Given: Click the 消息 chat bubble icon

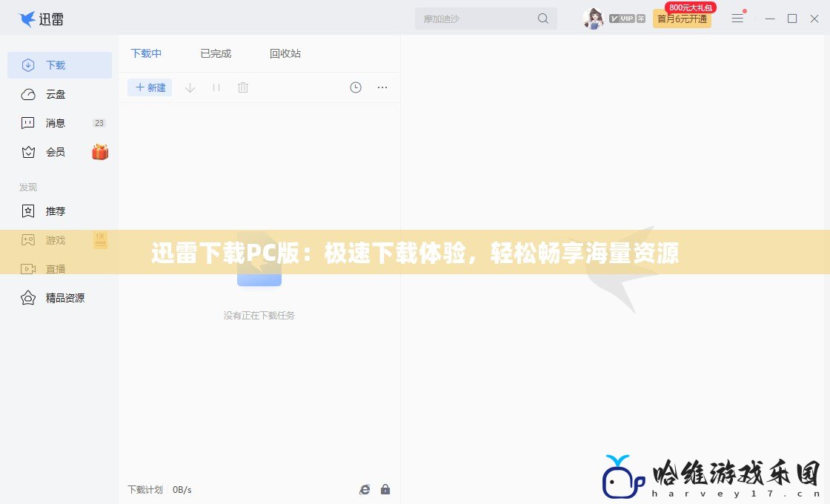Looking at the screenshot, I should click(27, 123).
